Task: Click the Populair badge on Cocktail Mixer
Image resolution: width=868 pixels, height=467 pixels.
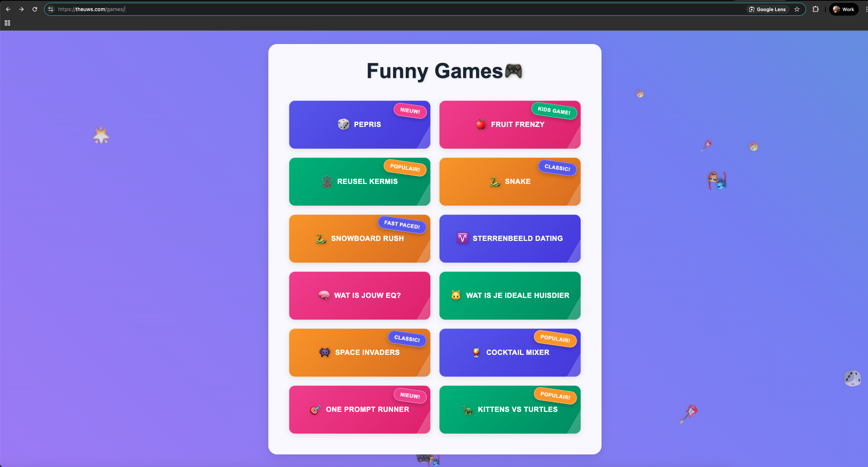Action: pos(555,339)
